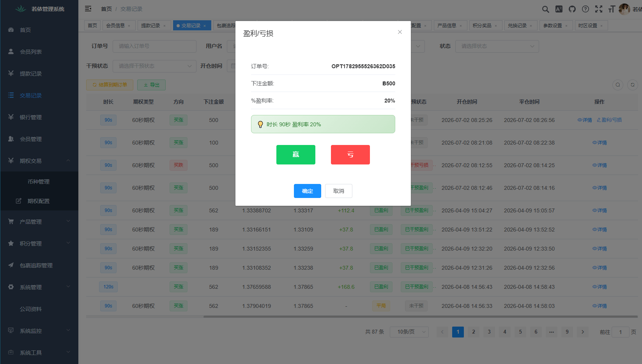Viewport: 642px width, 364px height.
Task: Hide the search bar with round magnifier icon
Action: tap(617, 85)
